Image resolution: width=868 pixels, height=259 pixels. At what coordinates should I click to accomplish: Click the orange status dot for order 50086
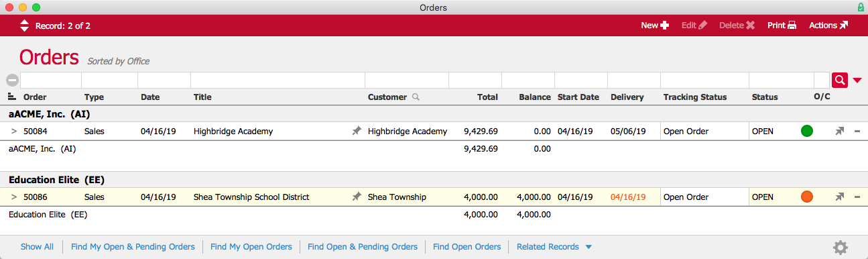[807, 197]
